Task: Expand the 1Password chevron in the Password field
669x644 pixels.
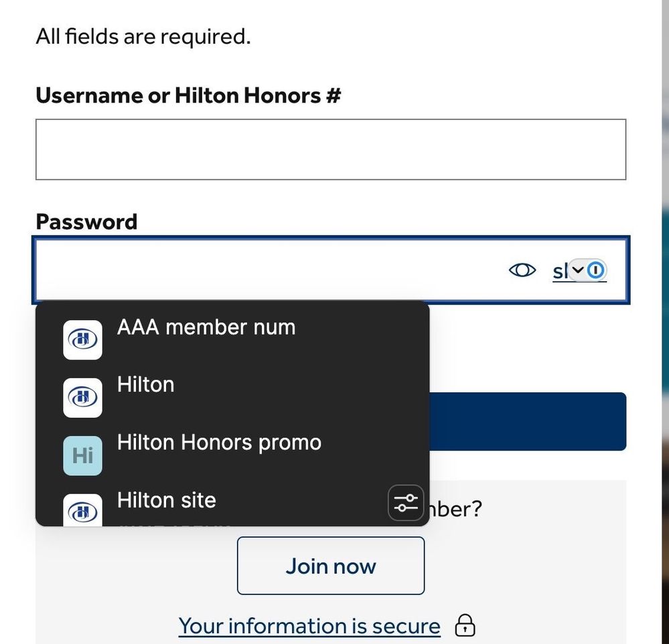Action: tap(577, 270)
